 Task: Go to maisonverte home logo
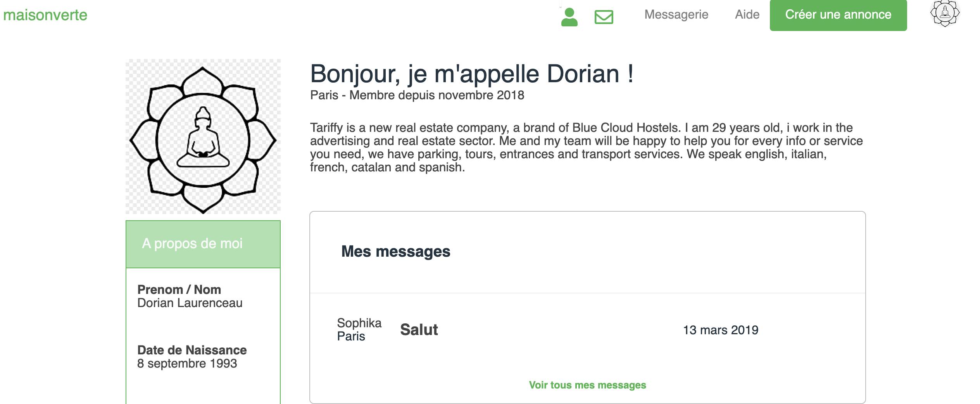45,15
